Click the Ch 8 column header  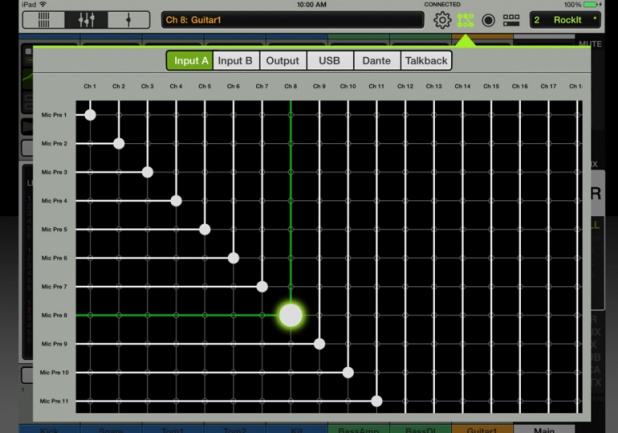[291, 86]
